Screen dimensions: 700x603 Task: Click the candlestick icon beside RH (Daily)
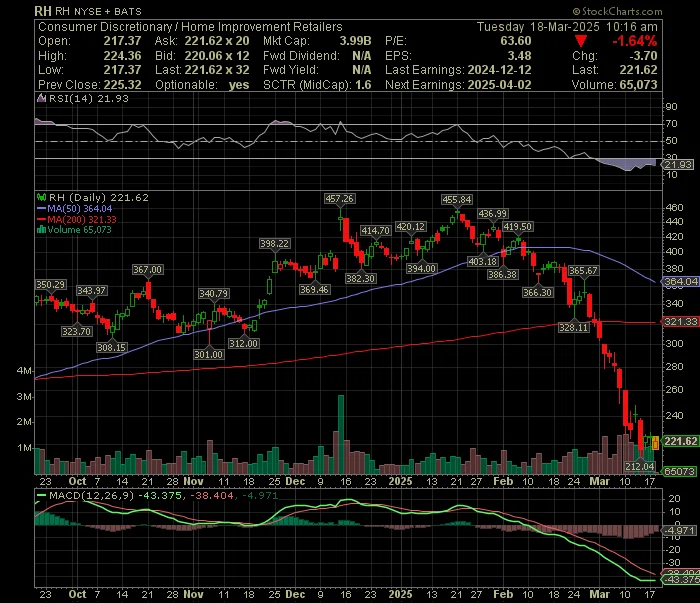tap(42, 197)
